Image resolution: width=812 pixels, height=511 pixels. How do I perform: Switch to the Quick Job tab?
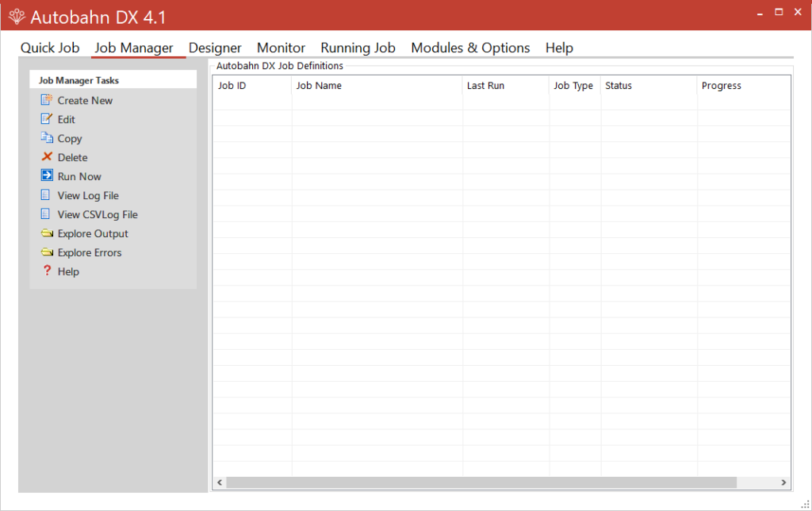tap(50, 48)
